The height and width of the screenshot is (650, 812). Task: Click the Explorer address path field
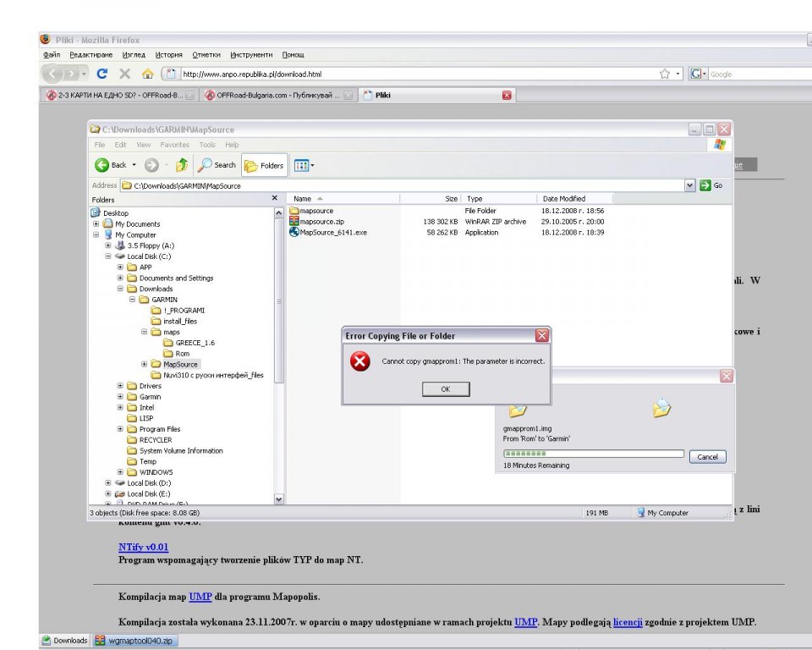click(x=403, y=185)
